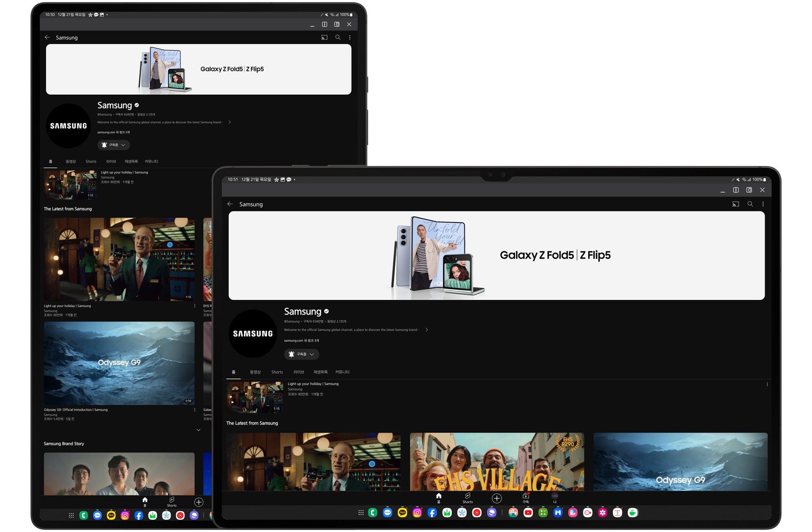Select the 홈 tab on the landscape tablet channel
This screenshot has width=812, height=532.
pyautogui.click(x=233, y=372)
